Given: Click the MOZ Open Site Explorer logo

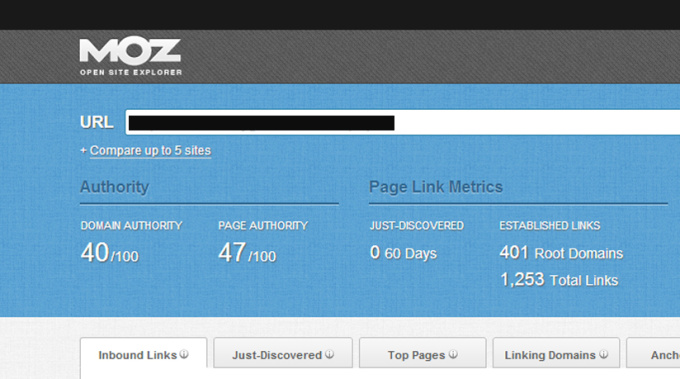Looking at the screenshot, I should [x=130, y=56].
